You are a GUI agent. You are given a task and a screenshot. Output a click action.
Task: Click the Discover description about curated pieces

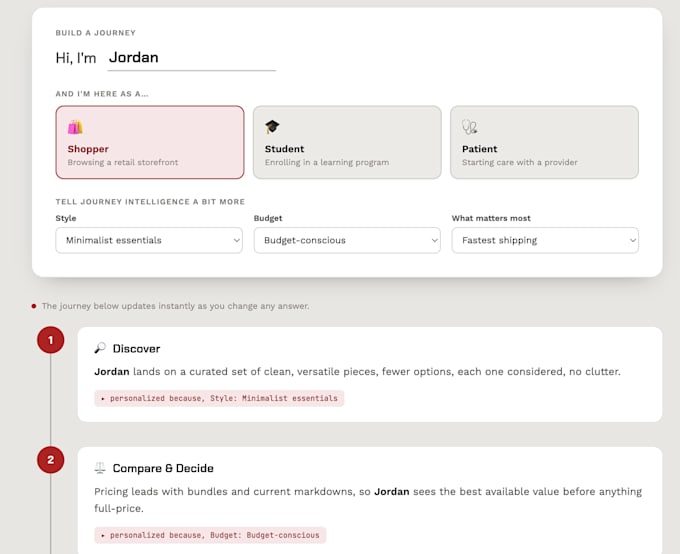coord(357,372)
